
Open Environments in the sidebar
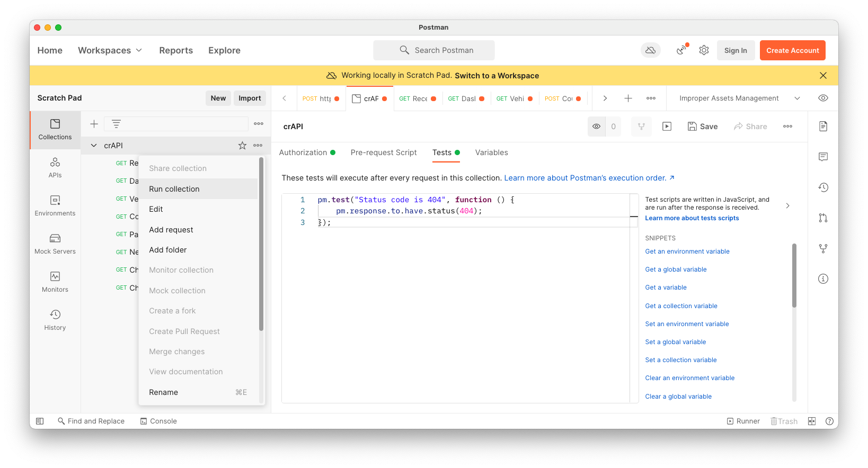point(55,205)
